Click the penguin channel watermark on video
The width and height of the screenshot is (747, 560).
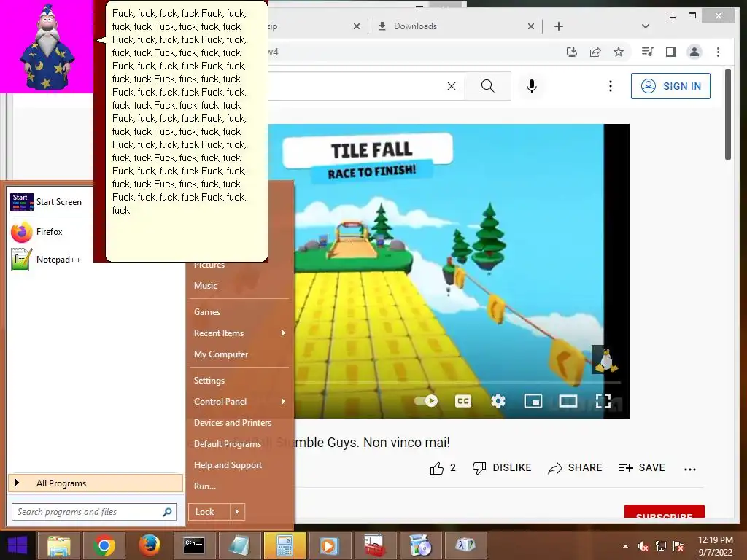[x=605, y=359]
